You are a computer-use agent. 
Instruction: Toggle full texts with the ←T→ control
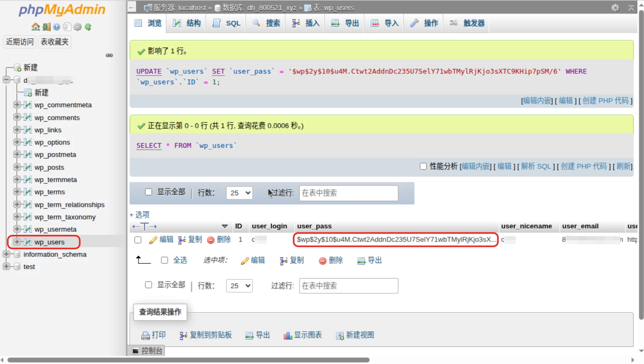[x=144, y=226]
